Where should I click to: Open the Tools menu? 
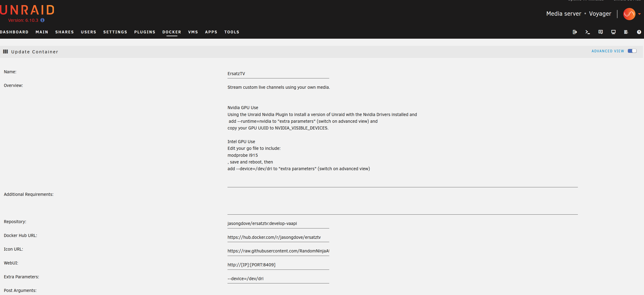click(232, 32)
